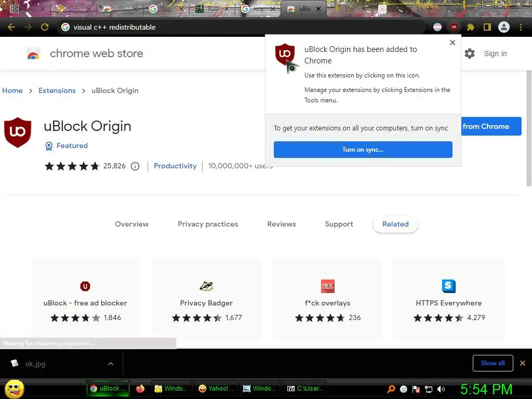532x399 pixels.
Task: Open the ok.jpg downloaded file
Action: tap(35, 364)
